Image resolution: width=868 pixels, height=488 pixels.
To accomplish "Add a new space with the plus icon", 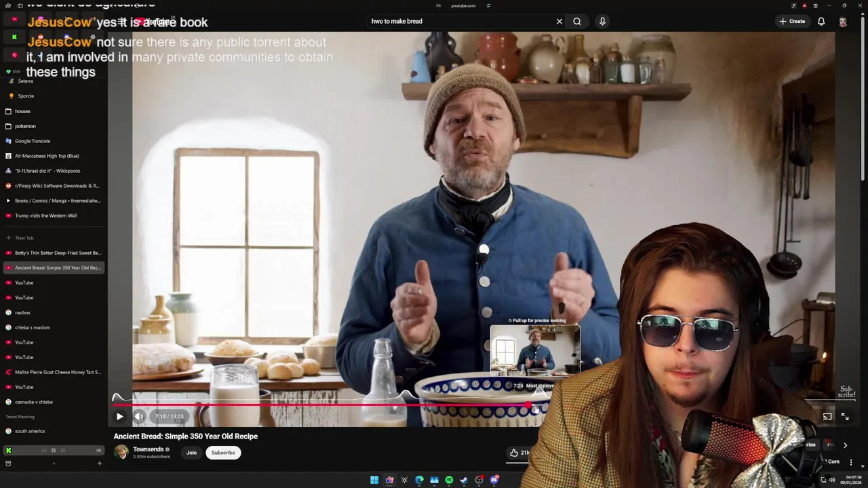I will pyautogui.click(x=99, y=464).
